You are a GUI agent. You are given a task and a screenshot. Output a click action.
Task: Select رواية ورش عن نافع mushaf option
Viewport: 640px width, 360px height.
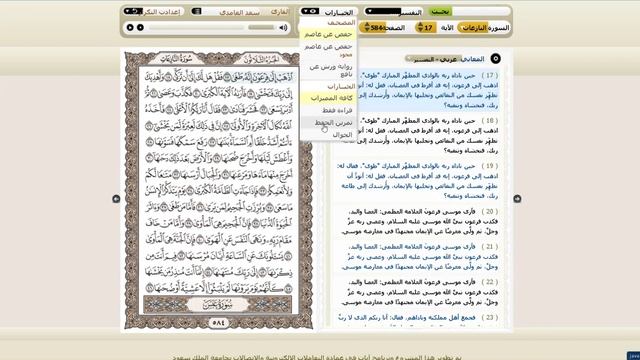click(x=329, y=70)
